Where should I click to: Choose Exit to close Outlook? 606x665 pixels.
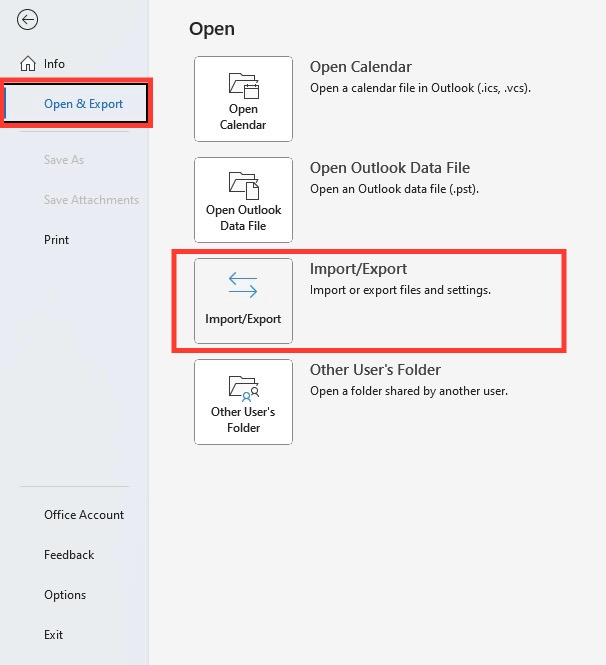pyautogui.click(x=53, y=634)
